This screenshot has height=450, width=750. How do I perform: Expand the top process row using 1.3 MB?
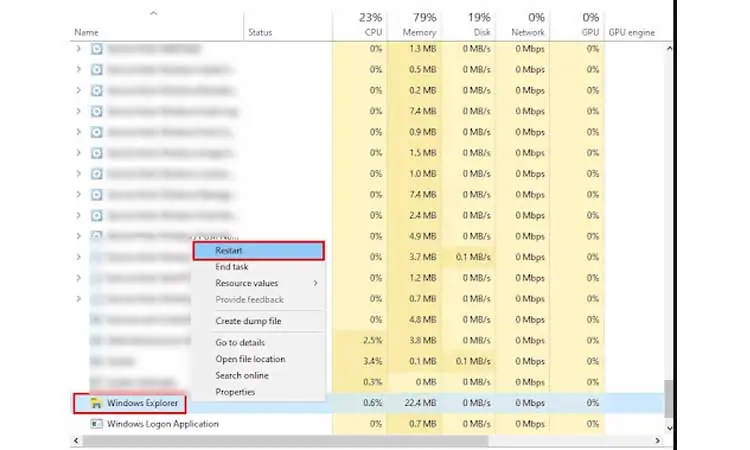(79, 48)
